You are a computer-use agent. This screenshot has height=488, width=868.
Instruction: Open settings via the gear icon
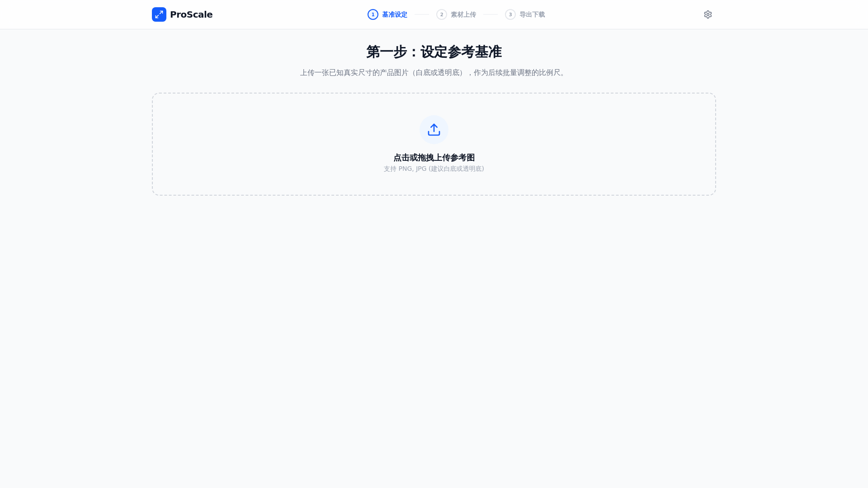pyautogui.click(x=708, y=14)
